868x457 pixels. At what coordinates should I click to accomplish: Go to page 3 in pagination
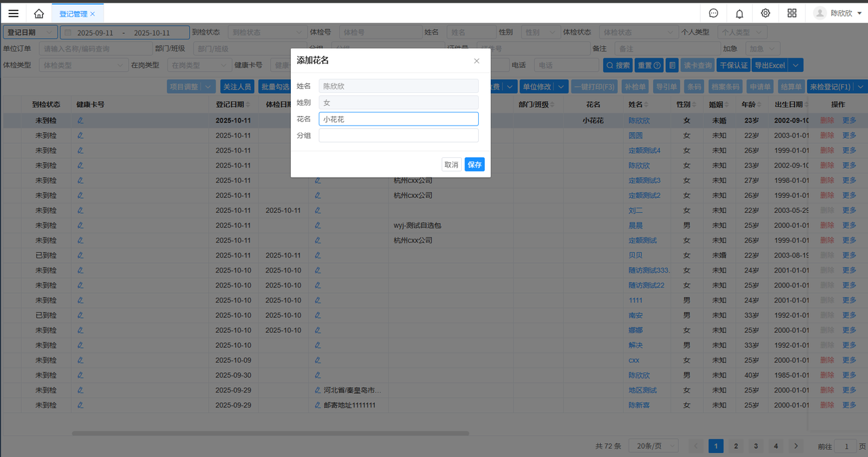pyautogui.click(x=755, y=445)
